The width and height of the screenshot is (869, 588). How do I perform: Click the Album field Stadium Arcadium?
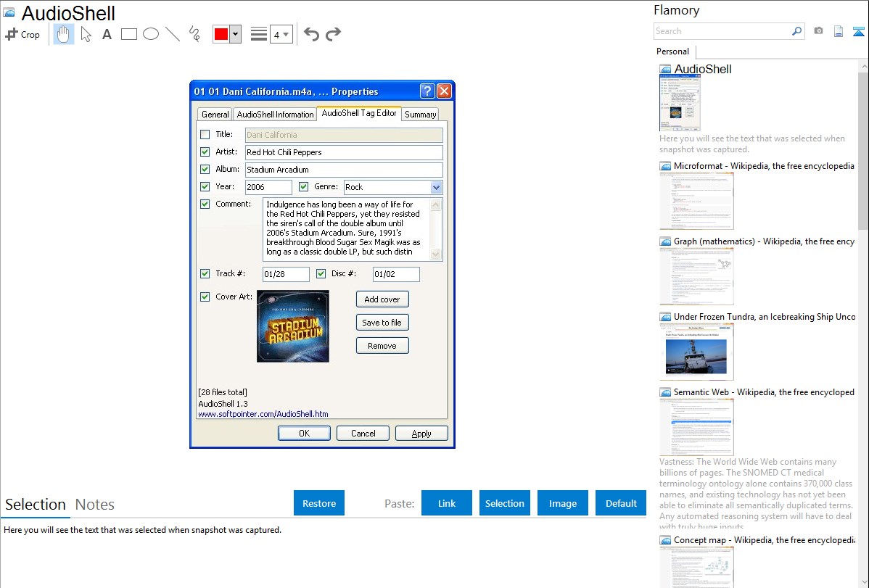pos(344,170)
